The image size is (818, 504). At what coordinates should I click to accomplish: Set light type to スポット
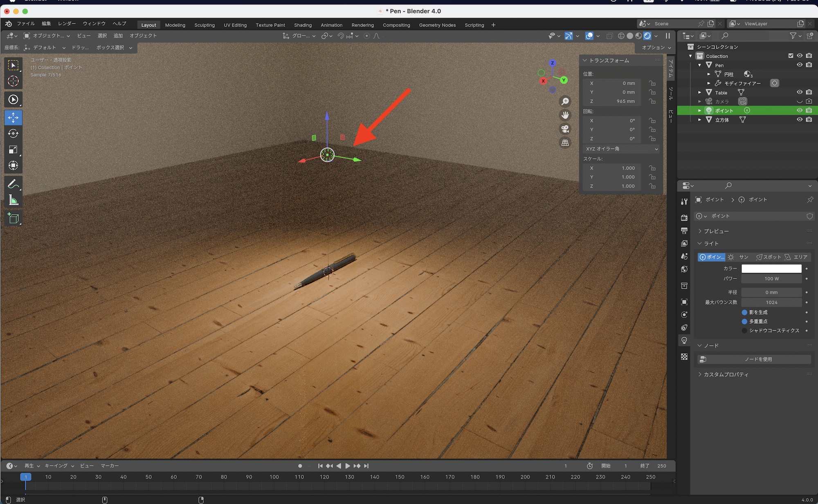[x=769, y=257]
